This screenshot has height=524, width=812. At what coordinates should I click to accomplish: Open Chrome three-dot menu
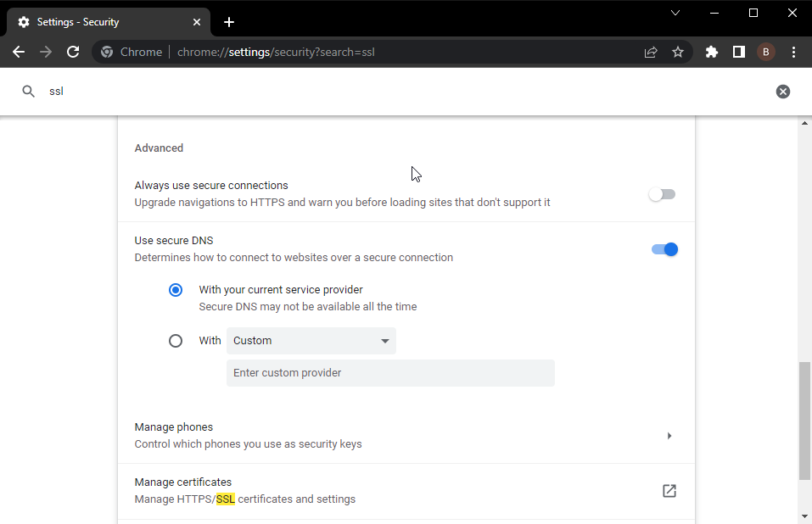pyautogui.click(x=793, y=52)
